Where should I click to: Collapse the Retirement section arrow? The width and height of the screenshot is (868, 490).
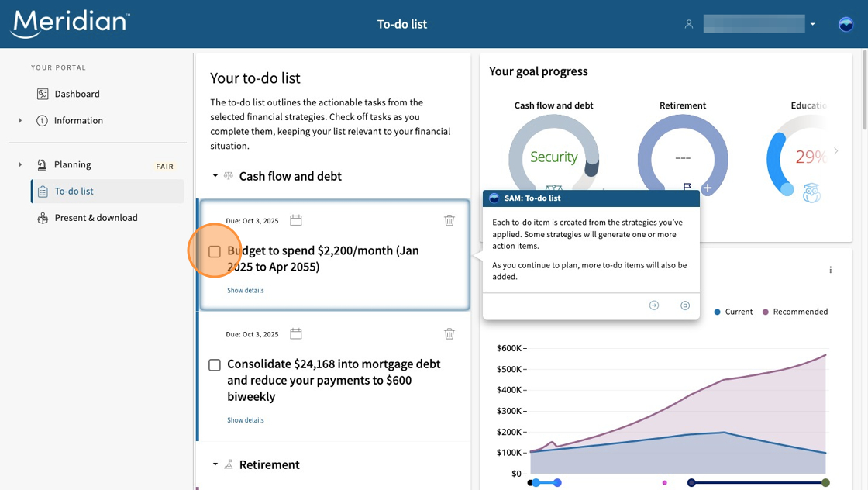215,464
